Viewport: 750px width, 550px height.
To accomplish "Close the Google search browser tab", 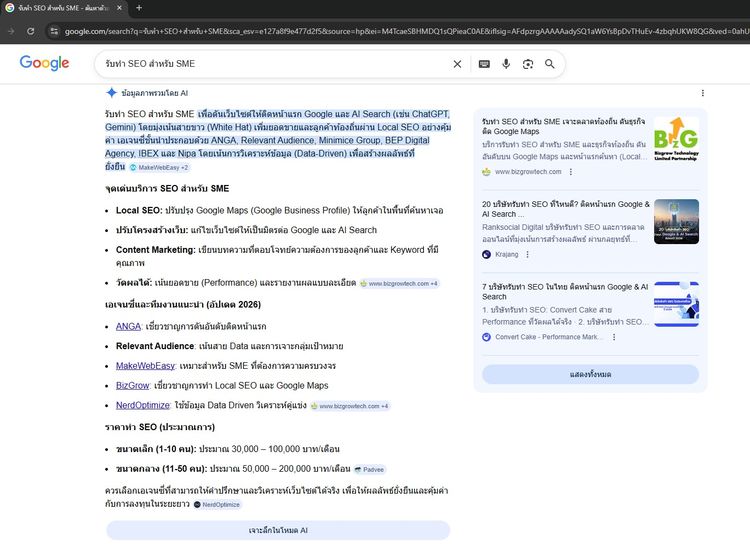I will 119,8.
